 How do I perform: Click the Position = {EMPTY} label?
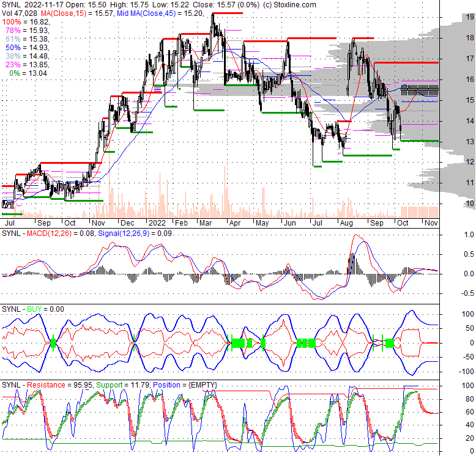185,385
